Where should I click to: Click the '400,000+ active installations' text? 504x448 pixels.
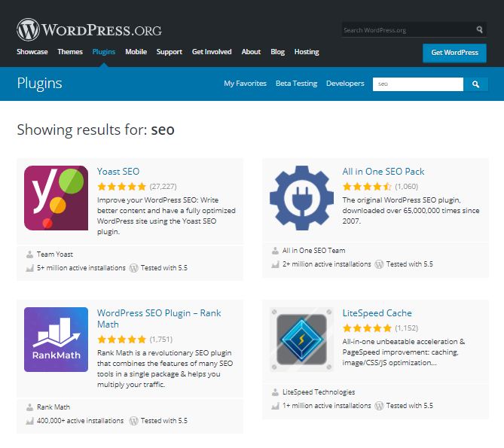point(80,421)
